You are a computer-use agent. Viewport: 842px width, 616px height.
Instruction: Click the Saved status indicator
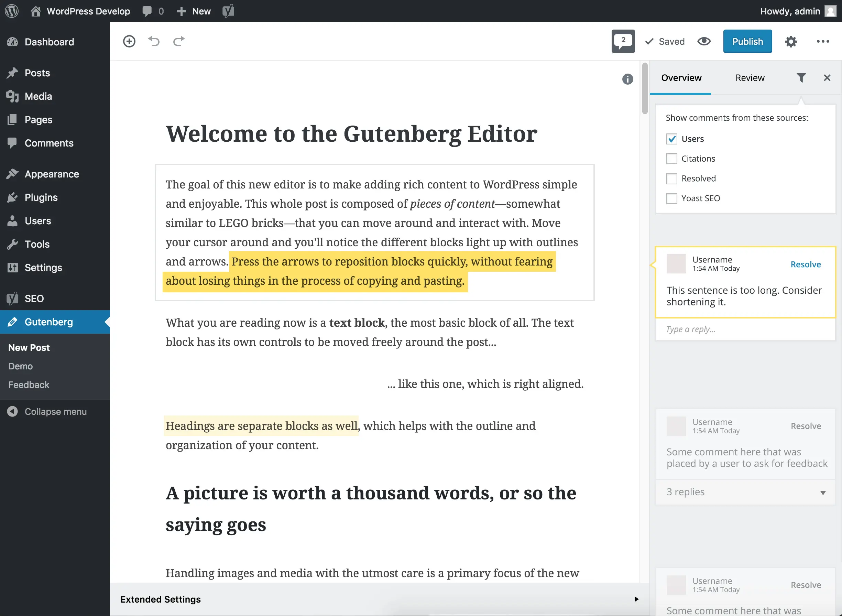pyautogui.click(x=665, y=41)
